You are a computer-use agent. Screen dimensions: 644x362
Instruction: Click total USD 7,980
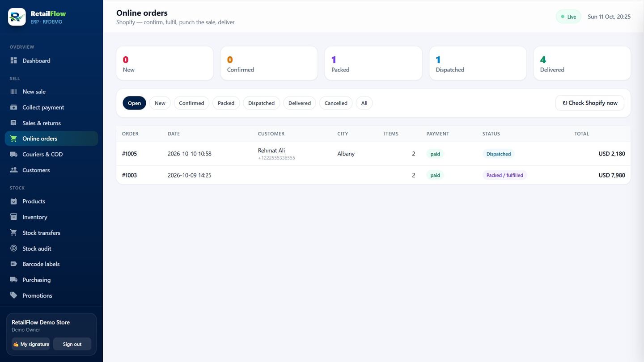pyautogui.click(x=612, y=175)
